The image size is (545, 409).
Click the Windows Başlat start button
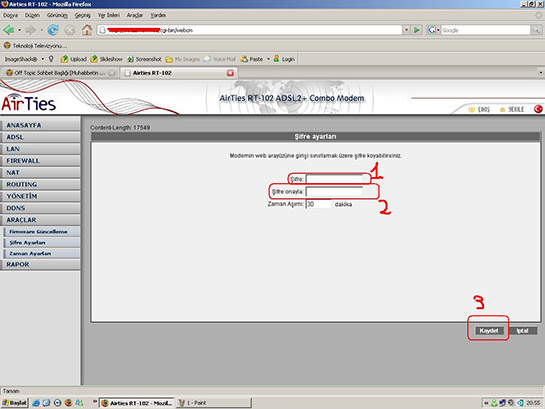coord(14,403)
